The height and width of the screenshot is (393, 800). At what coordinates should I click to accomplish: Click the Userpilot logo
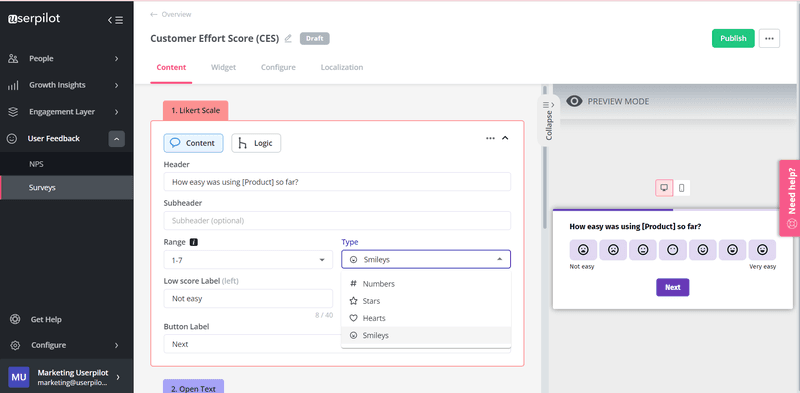pos(34,19)
